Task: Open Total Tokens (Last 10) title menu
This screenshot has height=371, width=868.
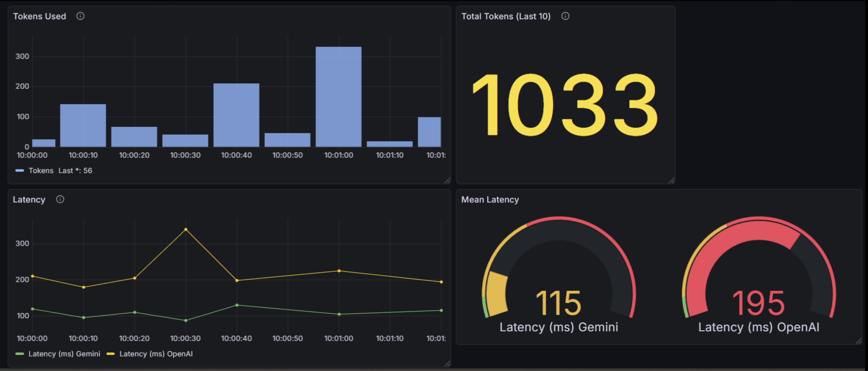Action: click(505, 16)
